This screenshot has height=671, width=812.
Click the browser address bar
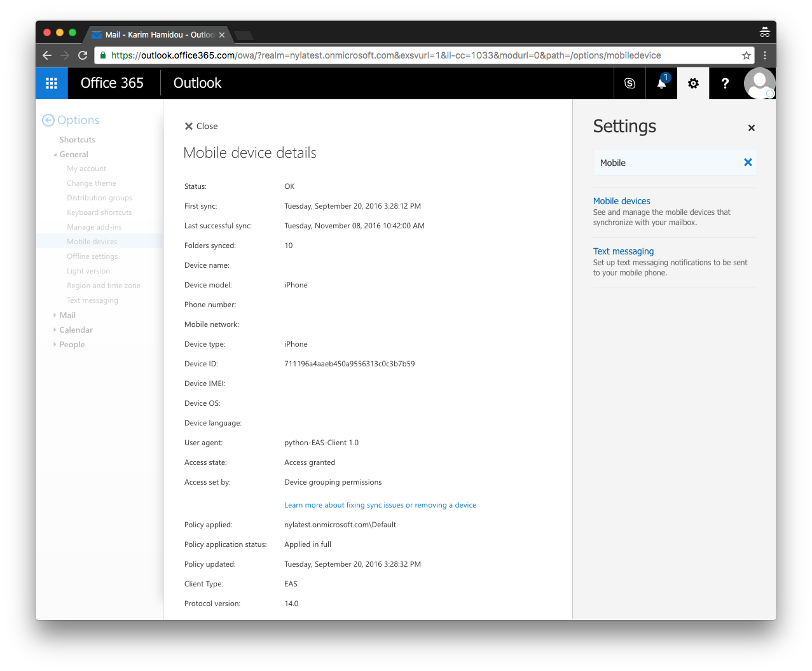(382, 55)
